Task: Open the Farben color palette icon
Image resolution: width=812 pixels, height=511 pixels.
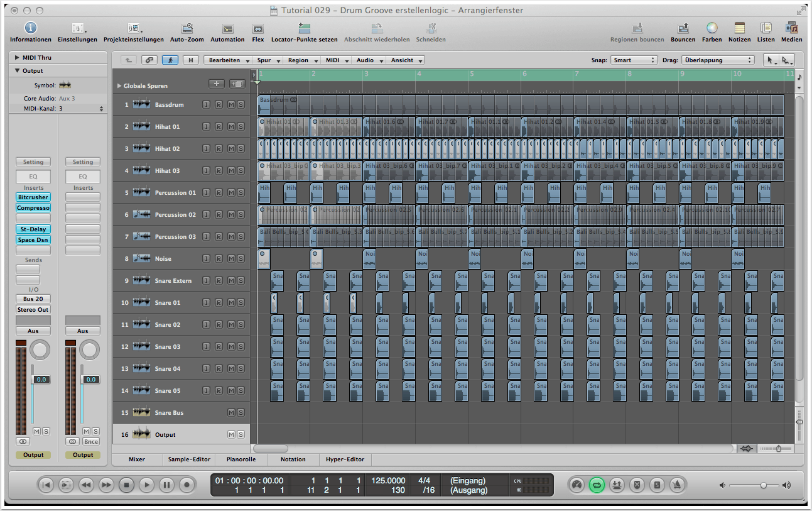Action: [x=712, y=28]
